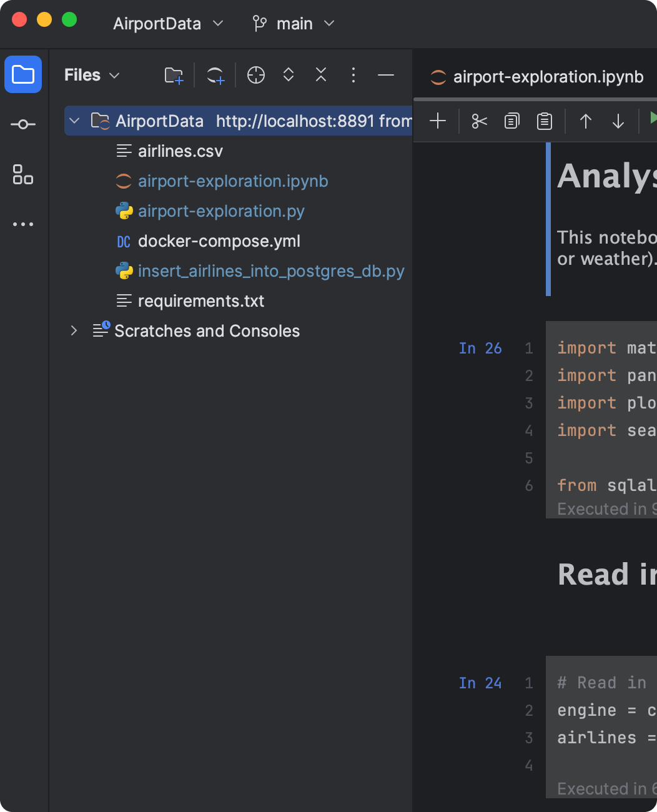Viewport: 657px width, 812px height.
Task: Open the Commit tool window icon
Action: (23, 124)
